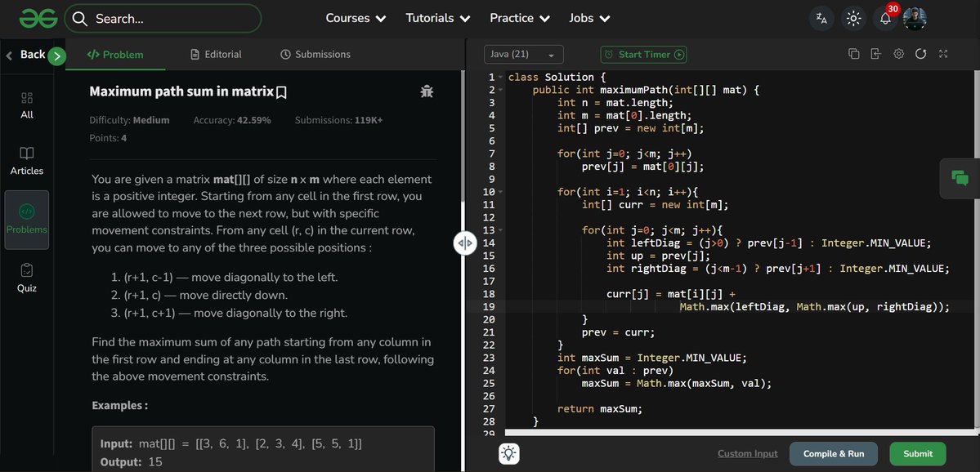Open the Custom Input option
The width and height of the screenshot is (980, 472).
point(746,453)
